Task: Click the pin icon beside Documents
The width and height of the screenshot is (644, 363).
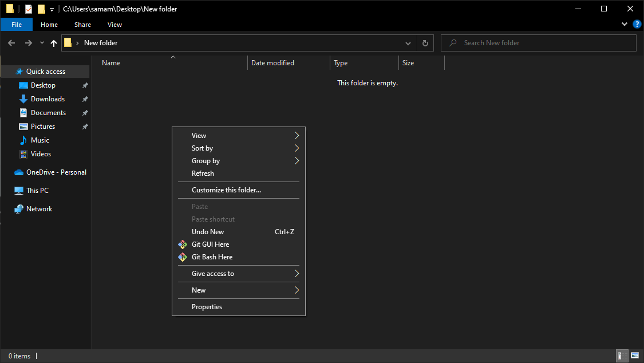Action: pyautogui.click(x=85, y=113)
